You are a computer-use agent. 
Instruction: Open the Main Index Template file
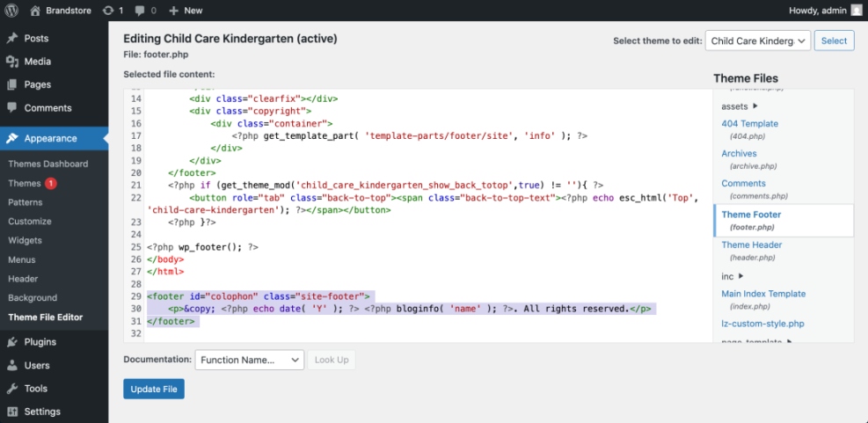point(763,294)
